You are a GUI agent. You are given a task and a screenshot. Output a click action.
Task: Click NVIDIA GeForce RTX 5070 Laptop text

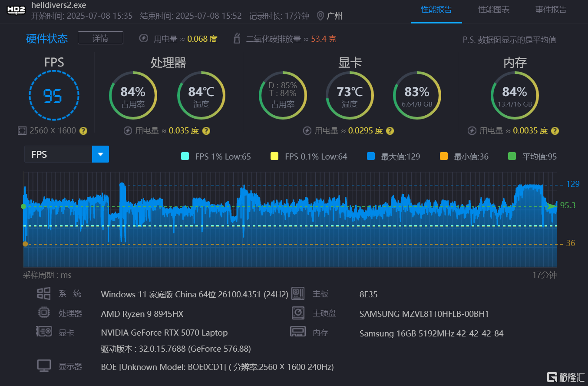(164, 333)
